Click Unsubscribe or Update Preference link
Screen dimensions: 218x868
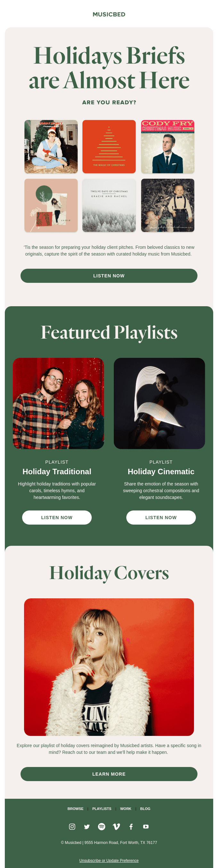(x=109, y=860)
